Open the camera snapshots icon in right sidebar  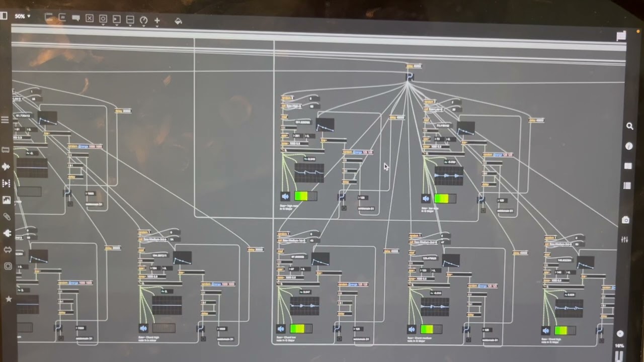[625, 220]
